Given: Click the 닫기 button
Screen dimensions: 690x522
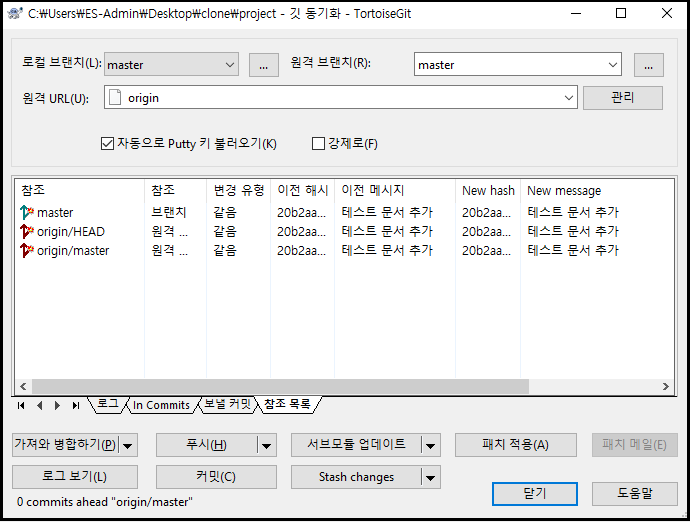Looking at the screenshot, I should tap(535, 494).
